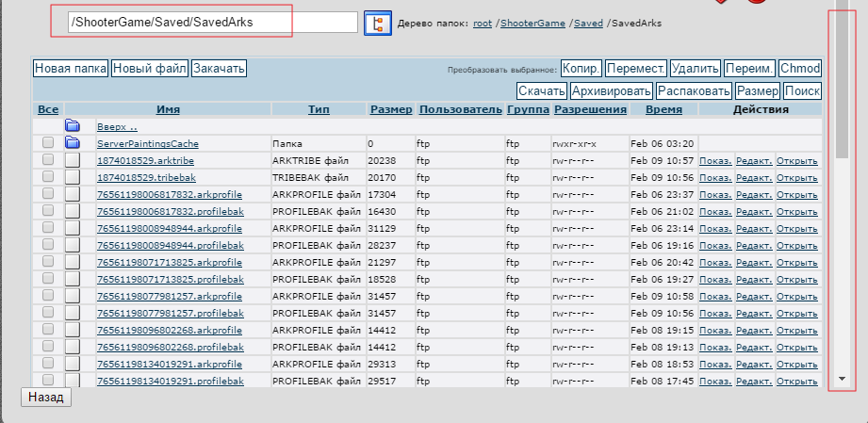Screen dimensions: 868x423
Task: Select the checkbox for 1874018529.arktribe
Action: pos(48,160)
